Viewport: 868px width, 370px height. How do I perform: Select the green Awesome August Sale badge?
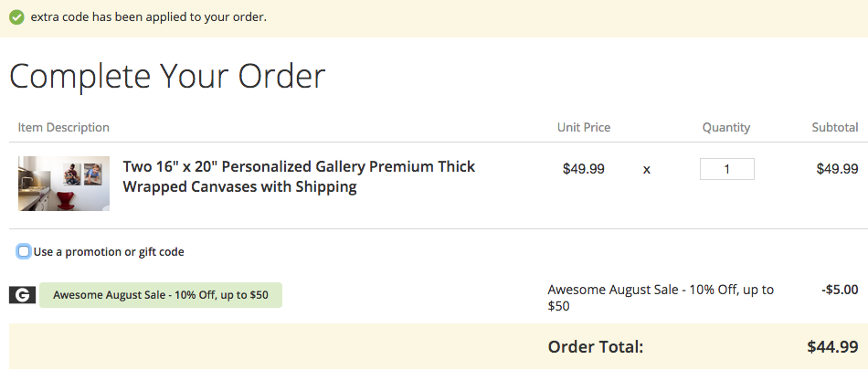pos(161,295)
